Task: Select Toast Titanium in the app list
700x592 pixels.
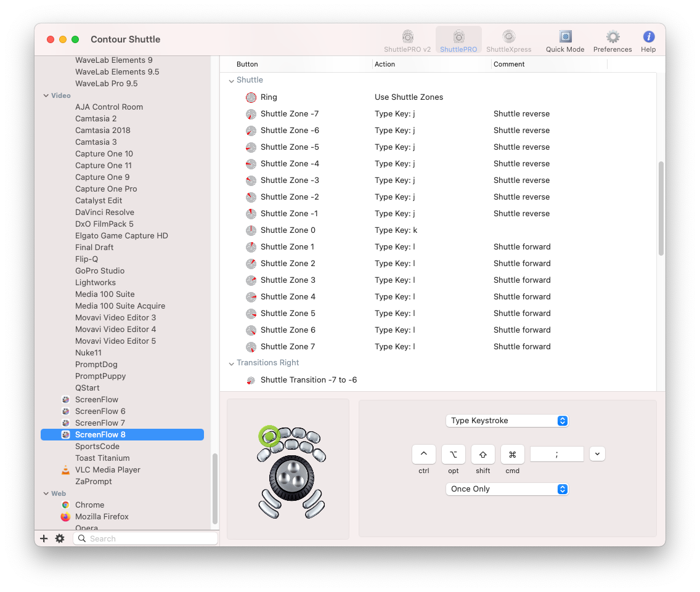Action: coord(102,458)
